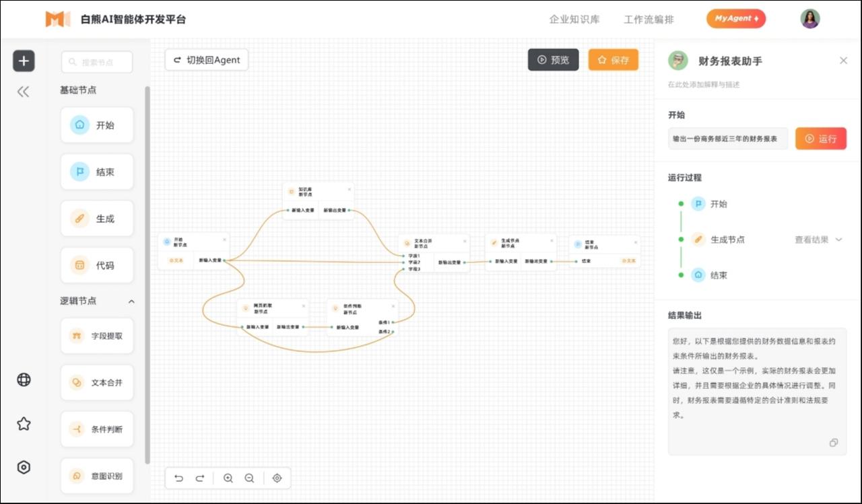The height and width of the screenshot is (504, 862).
Task: Redo the last canvas action
Action: pyautogui.click(x=200, y=478)
